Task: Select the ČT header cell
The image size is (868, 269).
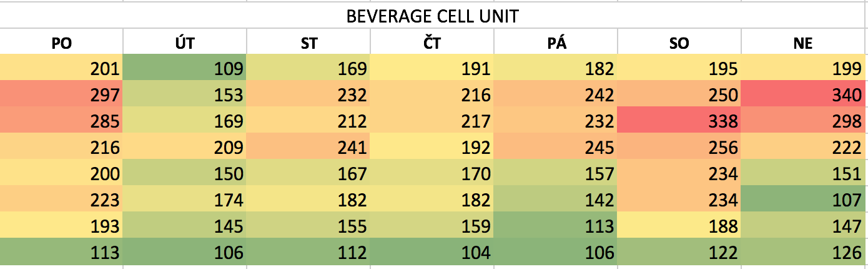Action: point(432,43)
